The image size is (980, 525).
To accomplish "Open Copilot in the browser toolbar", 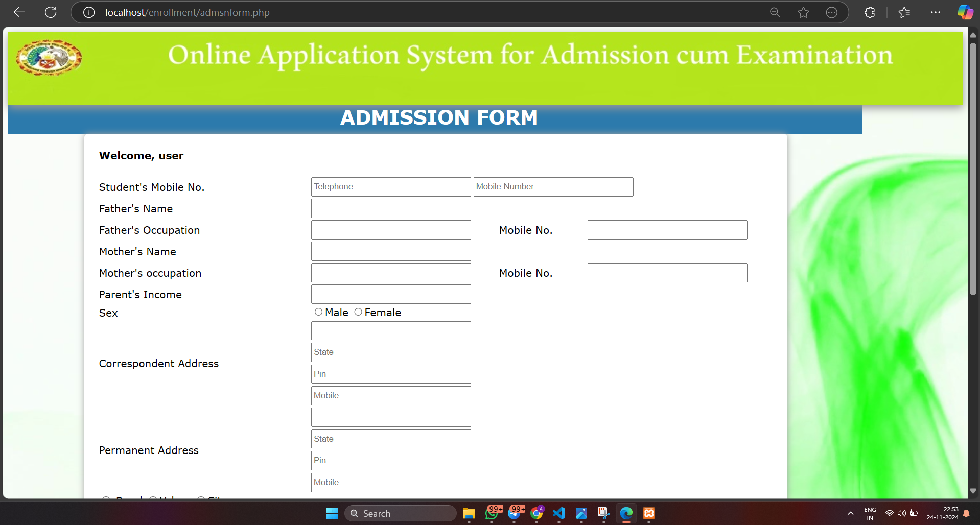I will pyautogui.click(x=965, y=12).
